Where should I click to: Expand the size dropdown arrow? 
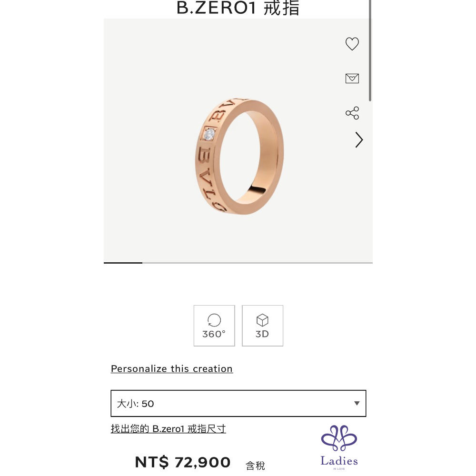(x=357, y=403)
